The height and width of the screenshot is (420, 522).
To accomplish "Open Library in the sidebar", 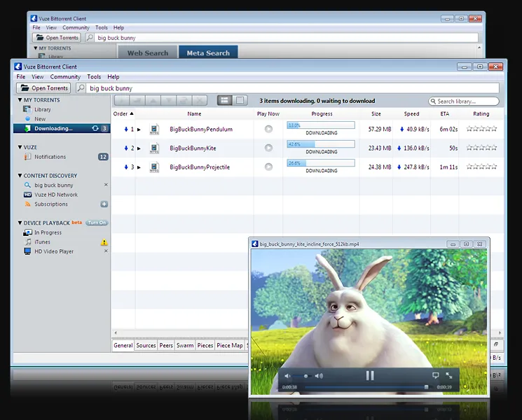I will pyautogui.click(x=43, y=109).
